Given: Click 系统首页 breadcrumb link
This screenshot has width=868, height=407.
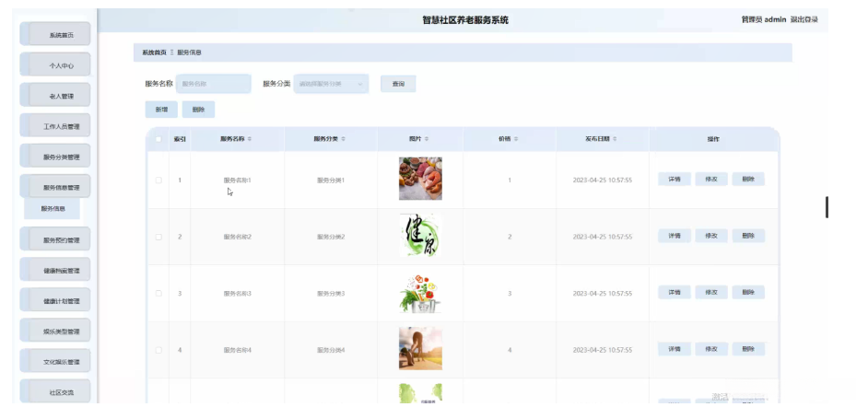Looking at the screenshot, I should point(154,52).
